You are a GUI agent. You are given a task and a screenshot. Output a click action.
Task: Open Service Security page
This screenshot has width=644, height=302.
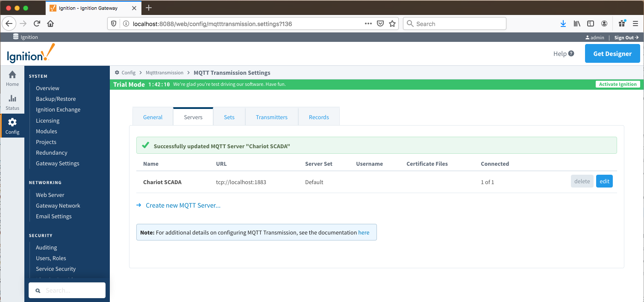tap(56, 269)
